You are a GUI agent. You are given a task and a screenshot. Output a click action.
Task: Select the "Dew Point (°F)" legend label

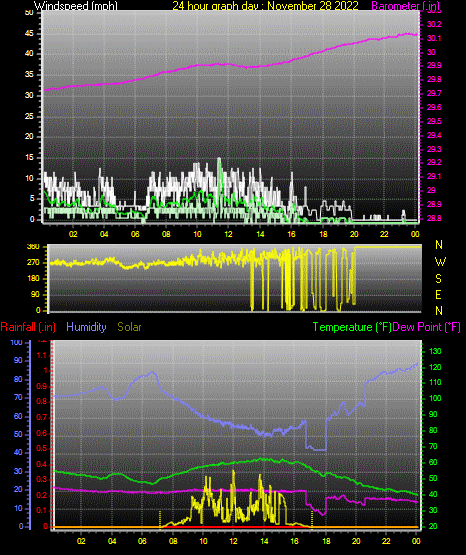coord(427,327)
